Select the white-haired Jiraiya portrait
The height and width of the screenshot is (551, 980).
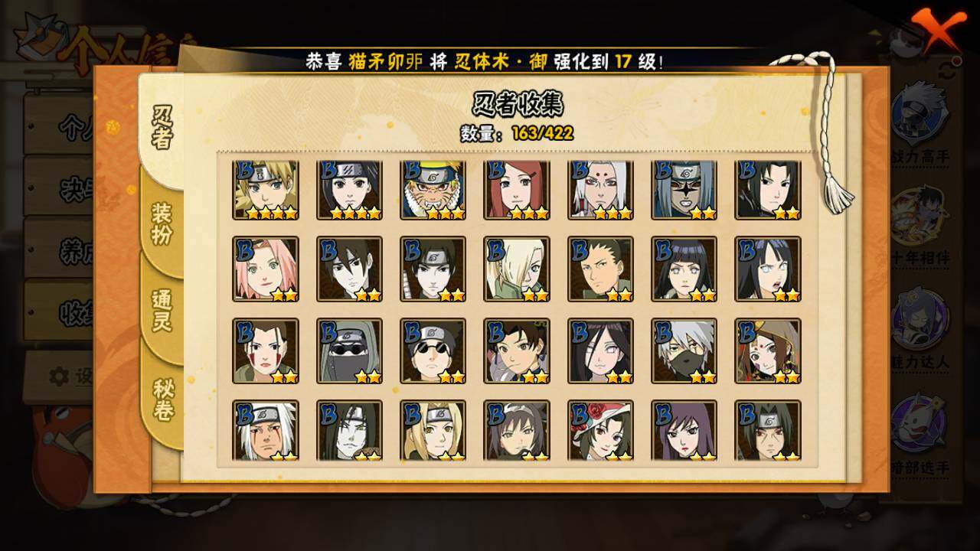tap(265, 430)
